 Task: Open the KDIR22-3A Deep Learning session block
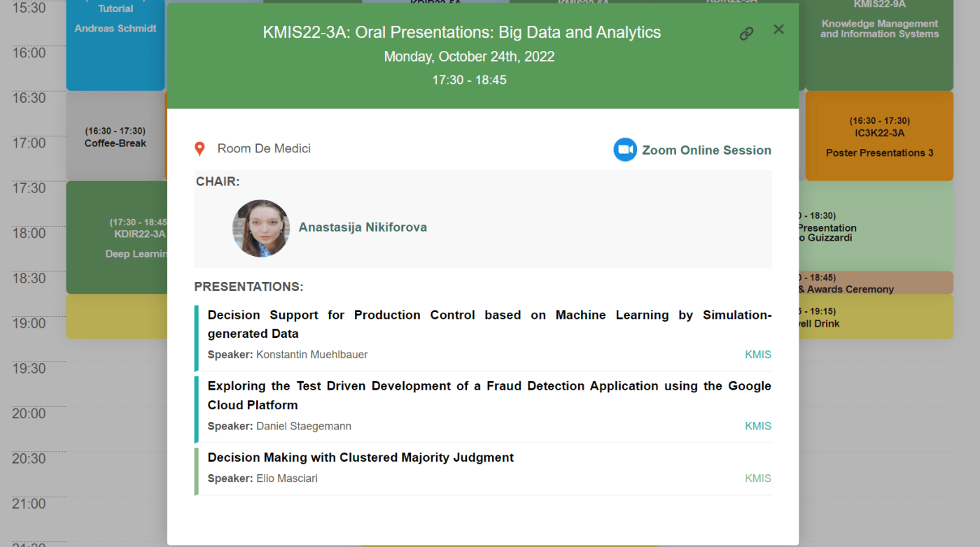coord(115,238)
